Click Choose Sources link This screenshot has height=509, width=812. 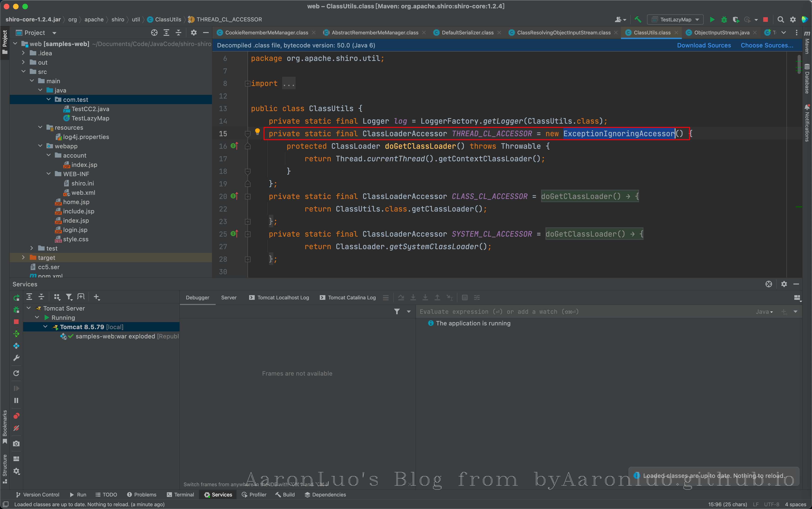767,46
